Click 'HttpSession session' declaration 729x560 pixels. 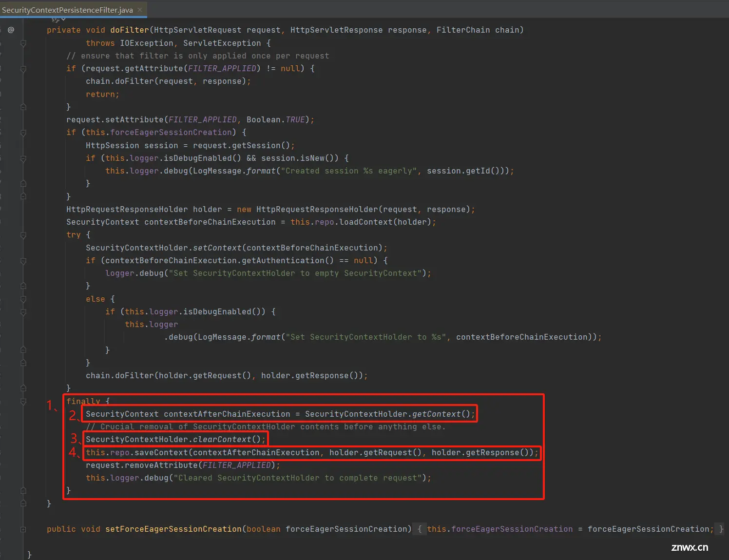132,146
